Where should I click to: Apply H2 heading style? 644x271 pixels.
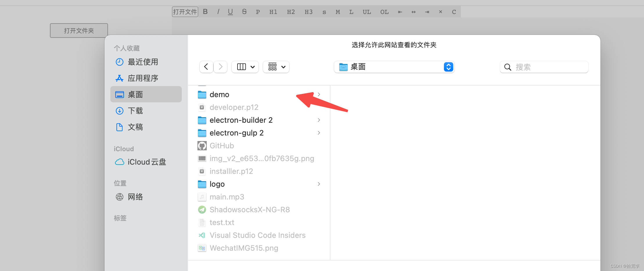[291, 12]
